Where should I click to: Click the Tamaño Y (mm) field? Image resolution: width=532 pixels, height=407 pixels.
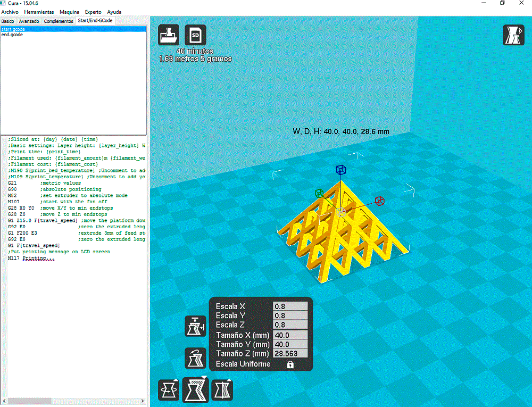point(290,344)
